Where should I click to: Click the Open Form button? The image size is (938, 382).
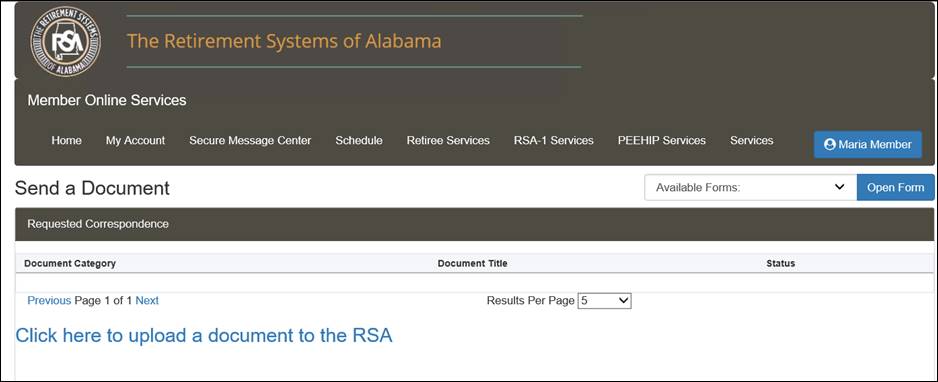896,187
